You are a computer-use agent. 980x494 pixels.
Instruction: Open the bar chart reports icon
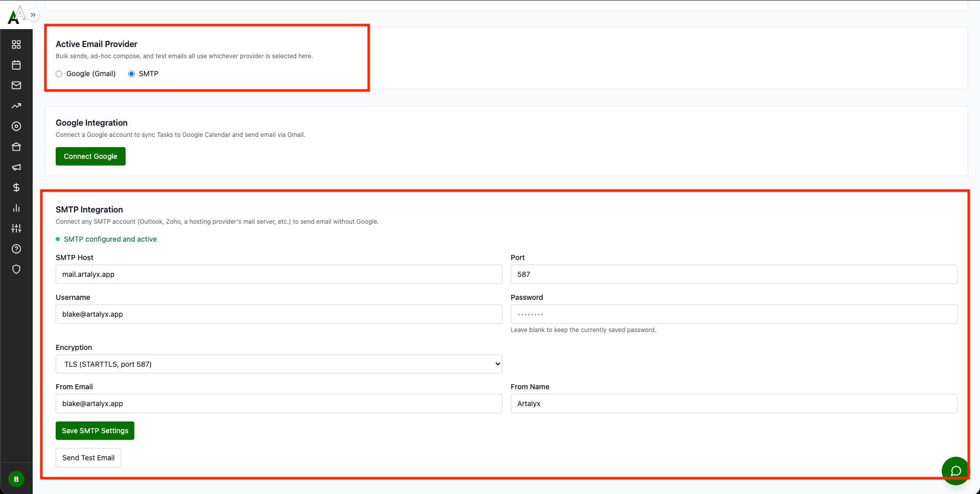(x=16, y=208)
